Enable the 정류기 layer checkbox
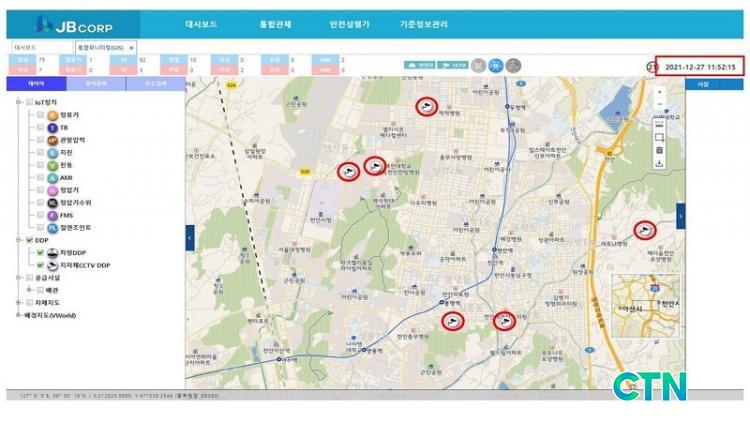Viewport: 750px width, 422px height. tap(41, 116)
